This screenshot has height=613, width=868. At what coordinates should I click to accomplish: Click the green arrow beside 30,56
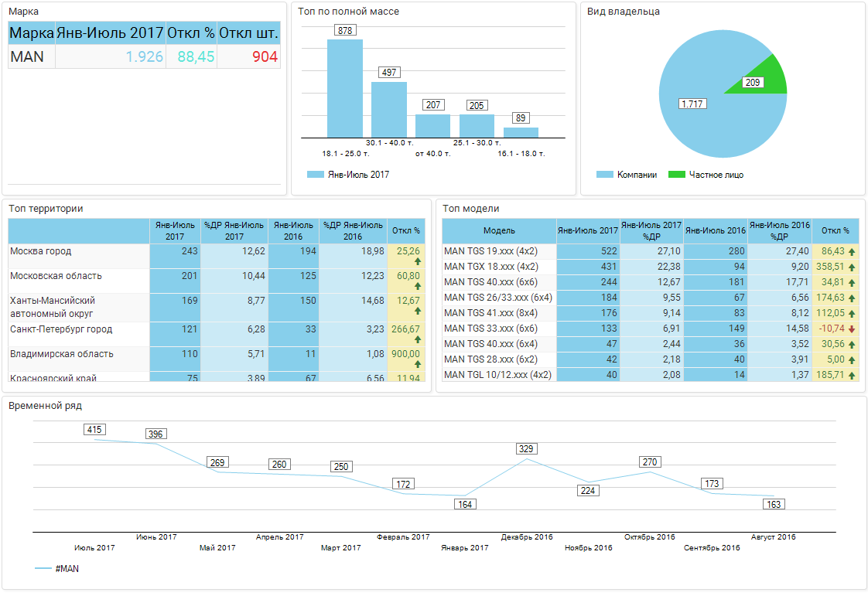point(852,345)
